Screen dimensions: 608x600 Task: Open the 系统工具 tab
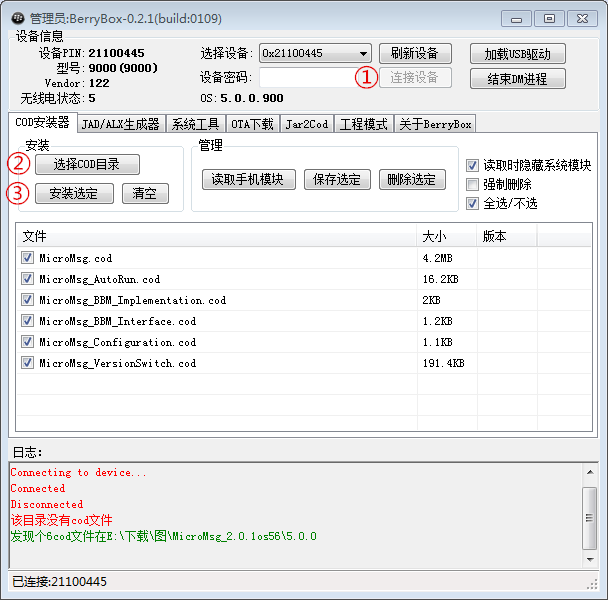click(195, 124)
